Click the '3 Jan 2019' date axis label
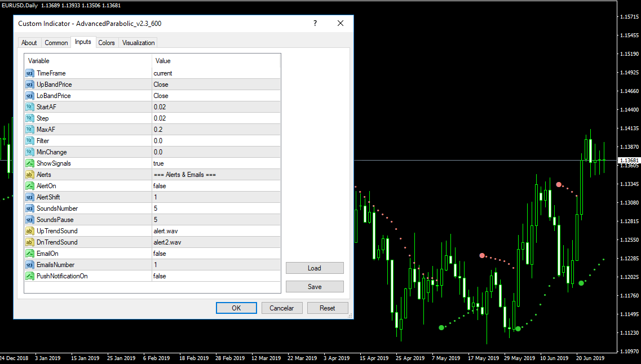This screenshot has width=641, height=364. pyautogui.click(x=47, y=358)
